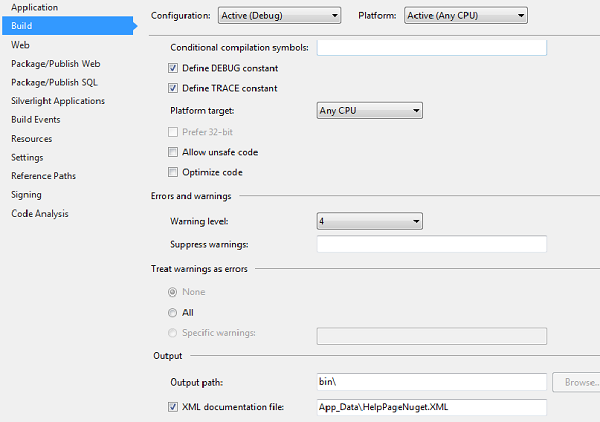The width and height of the screenshot is (600, 422).
Task: Uncheck Define DEBUG constant
Action: (174, 68)
